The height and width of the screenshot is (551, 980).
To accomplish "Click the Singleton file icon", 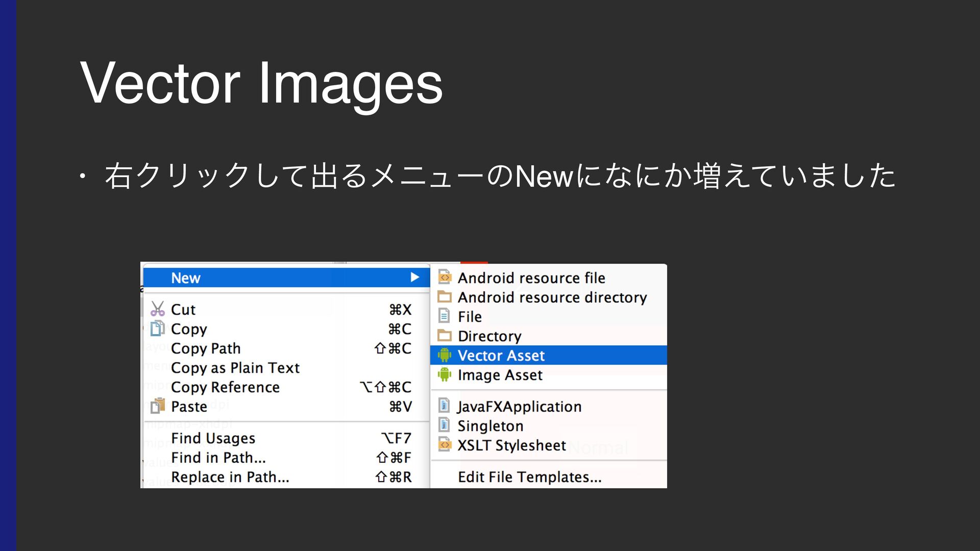I will coord(445,425).
